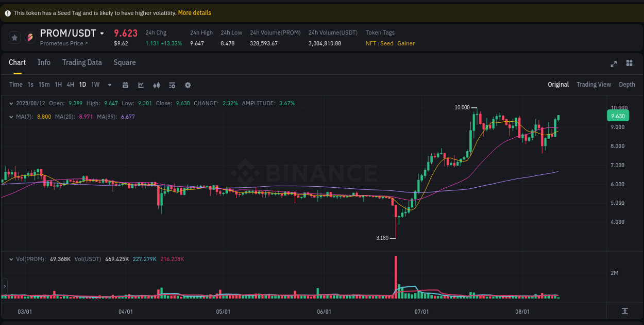Screen dimensions: 644x325
Task: Select the 1W timeframe
Action: click(x=95, y=85)
